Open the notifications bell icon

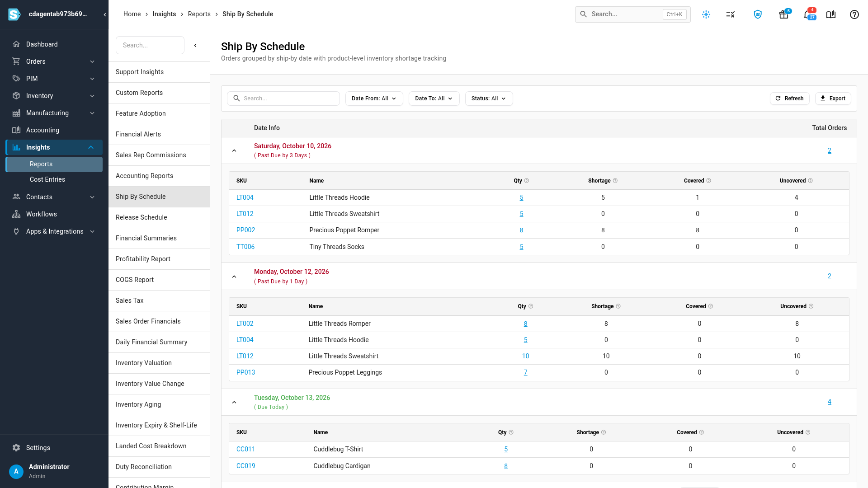point(807,14)
